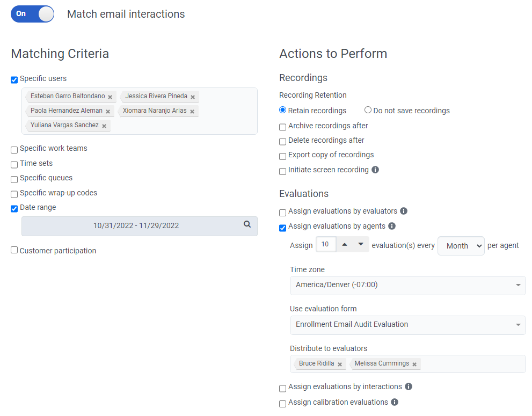This screenshot has width=532, height=416.
Task: Turn off Match email interactions switch
Action: 32,14
